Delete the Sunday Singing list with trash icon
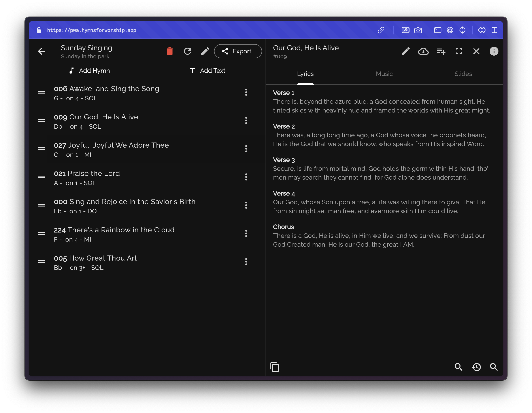 (170, 51)
